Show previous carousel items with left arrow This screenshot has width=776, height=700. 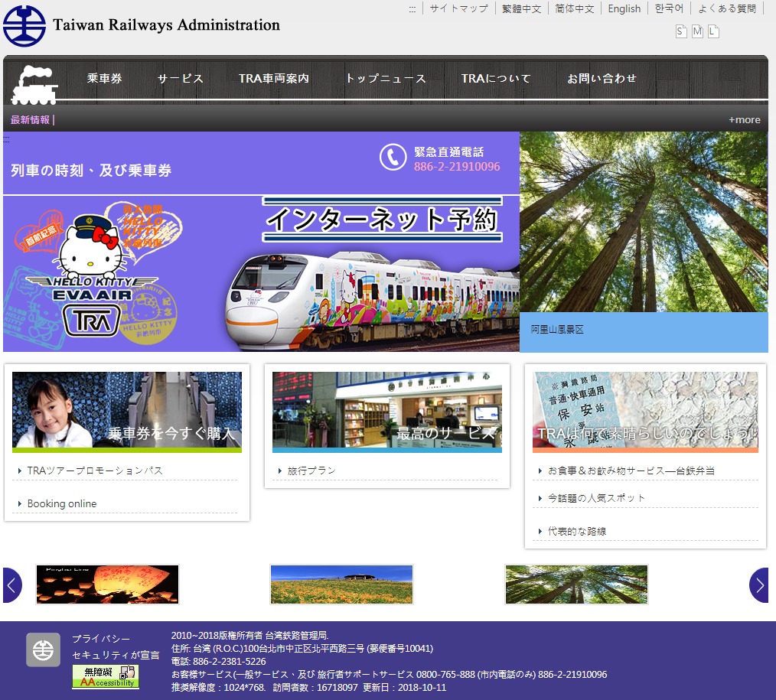12,584
